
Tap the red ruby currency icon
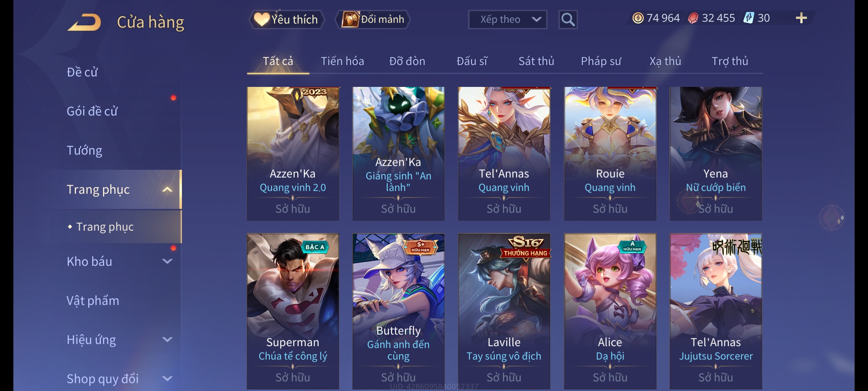pyautogui.click(x=693, y=18)
